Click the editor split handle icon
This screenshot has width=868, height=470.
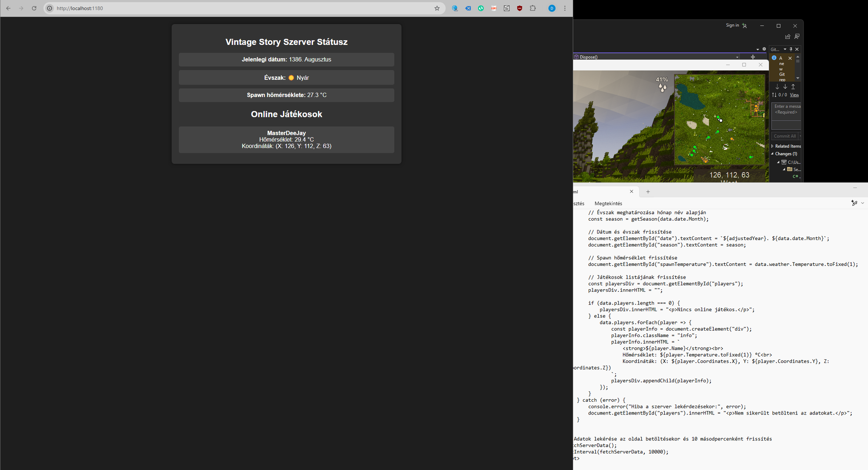(753, 57)
